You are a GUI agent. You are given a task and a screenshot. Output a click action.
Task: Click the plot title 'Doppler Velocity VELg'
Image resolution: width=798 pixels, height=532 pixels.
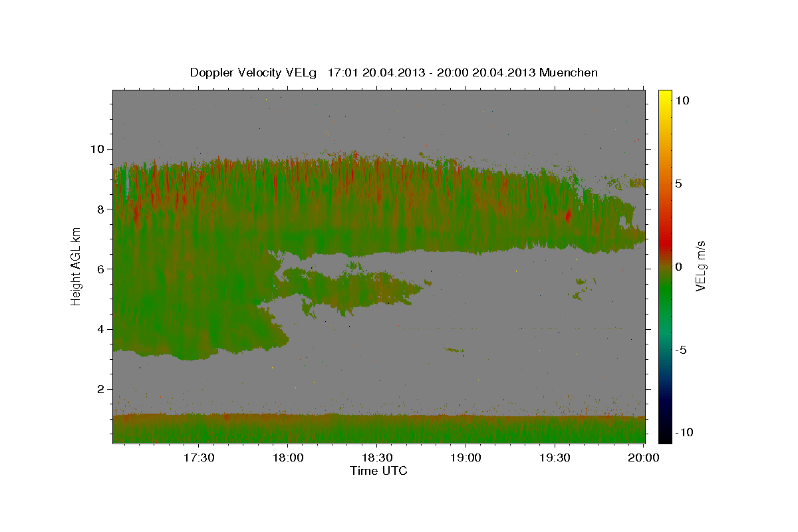[255, 72]
